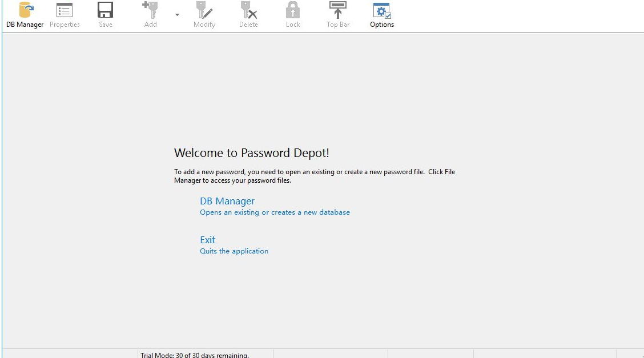Click the 'Welcome to Password Depot!' heading

click(251, 153)
